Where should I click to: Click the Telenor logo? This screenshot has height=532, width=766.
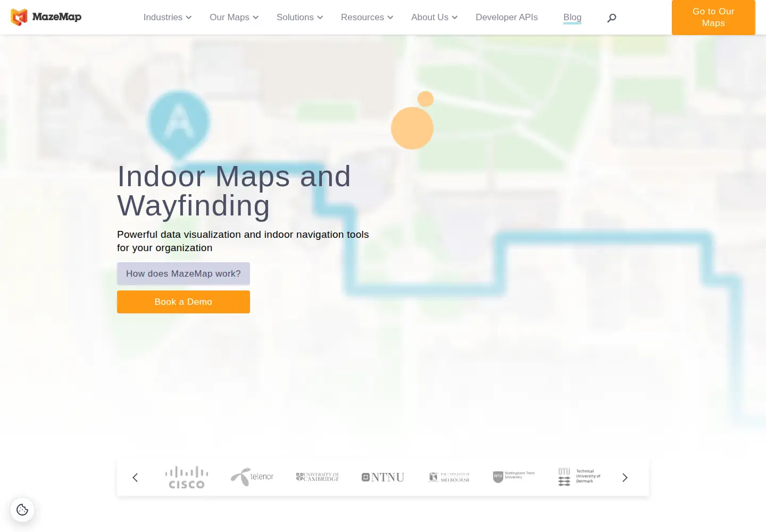(252, 477)
